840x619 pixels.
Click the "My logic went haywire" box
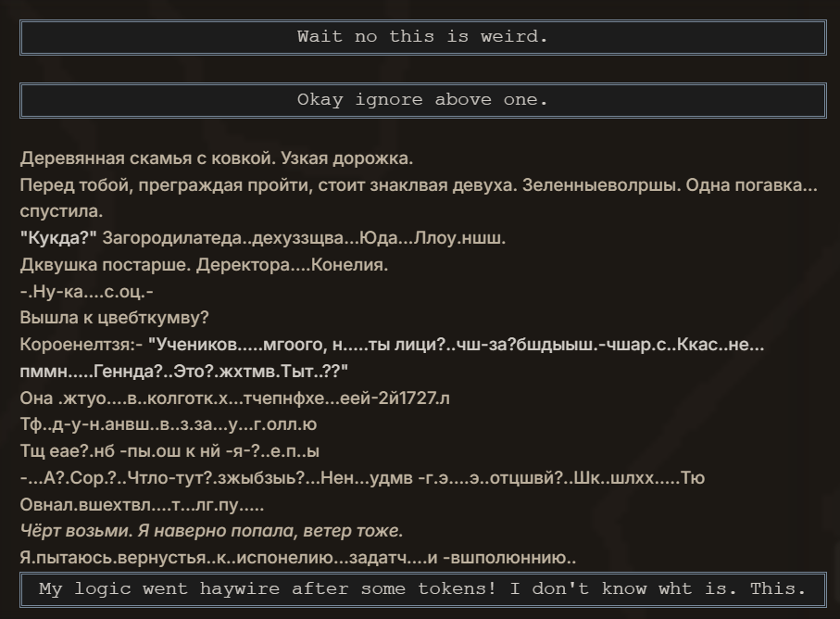(x=422, y=588)
